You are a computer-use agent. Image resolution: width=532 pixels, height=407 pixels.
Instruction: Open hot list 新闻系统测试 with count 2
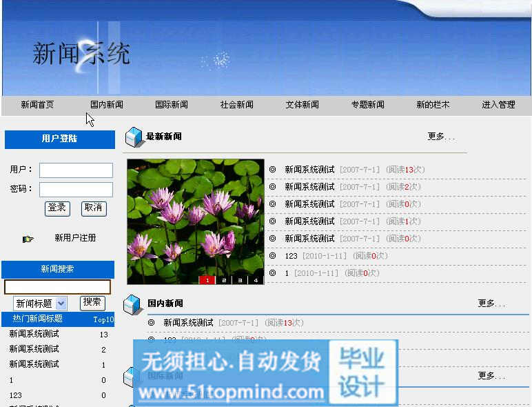coord(34,349)
